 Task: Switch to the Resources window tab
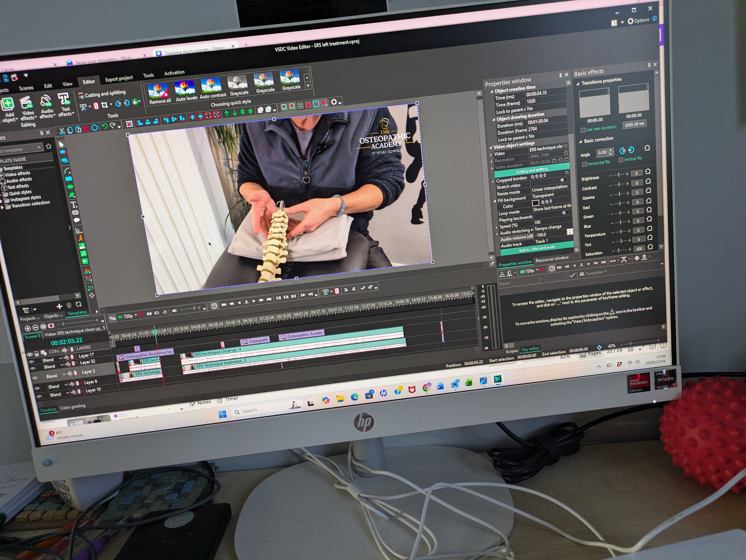tap(552, 259)
